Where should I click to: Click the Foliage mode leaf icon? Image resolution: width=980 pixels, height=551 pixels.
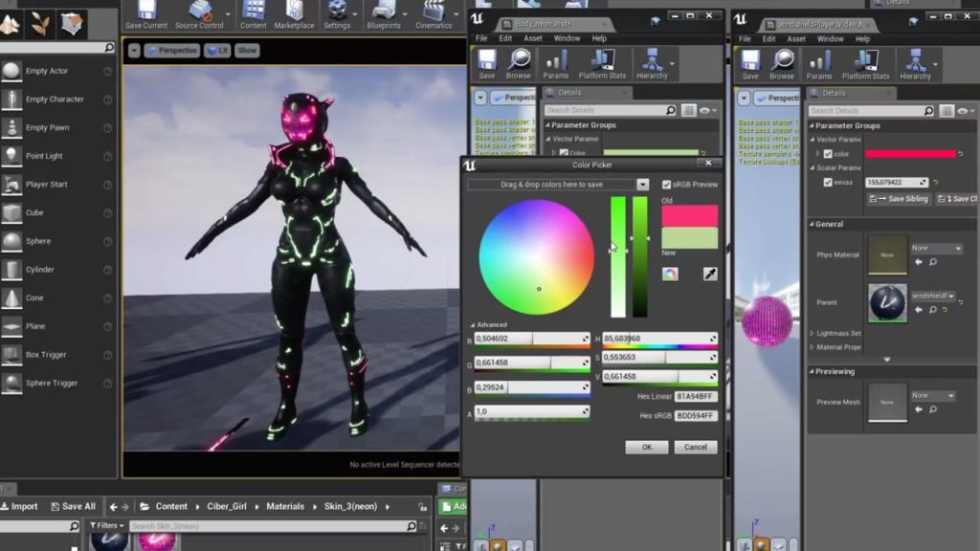pyautogui.click(x=40, y=23)
